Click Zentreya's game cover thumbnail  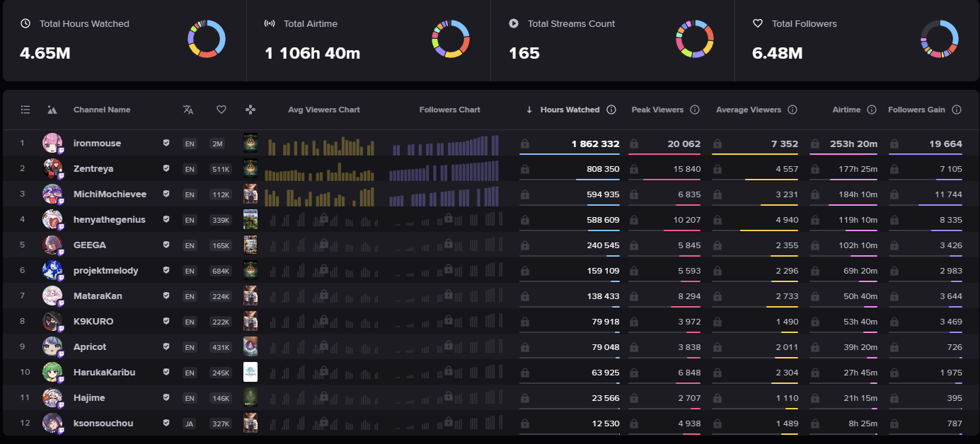pyautogui.click(x=250, y=169)
